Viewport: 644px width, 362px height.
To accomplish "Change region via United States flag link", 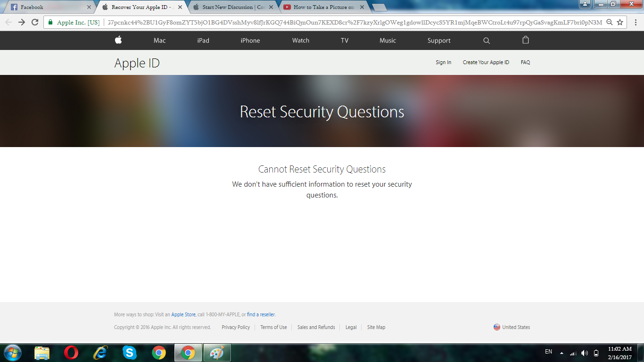I will point(512,327).
